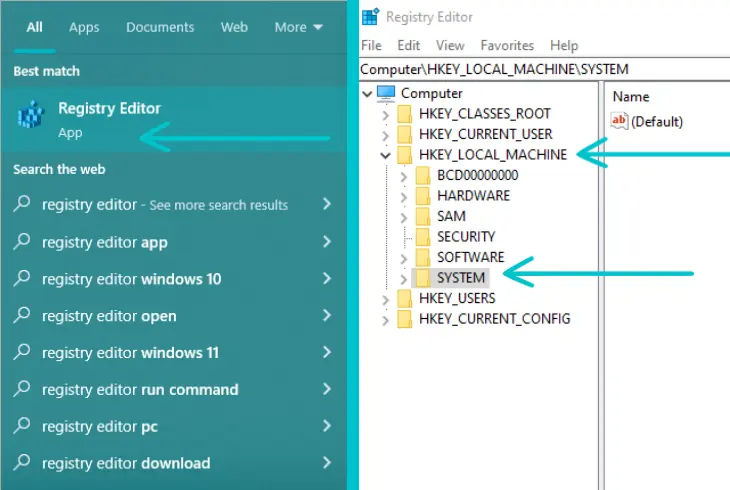
Task: Open the More dropdown in search tabs
Action: tap(298, 27)
